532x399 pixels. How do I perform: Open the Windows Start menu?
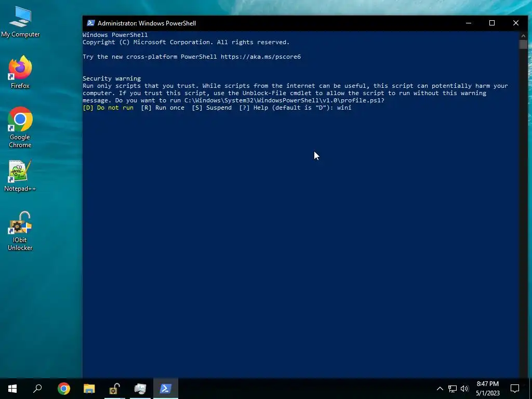(12, 389)
